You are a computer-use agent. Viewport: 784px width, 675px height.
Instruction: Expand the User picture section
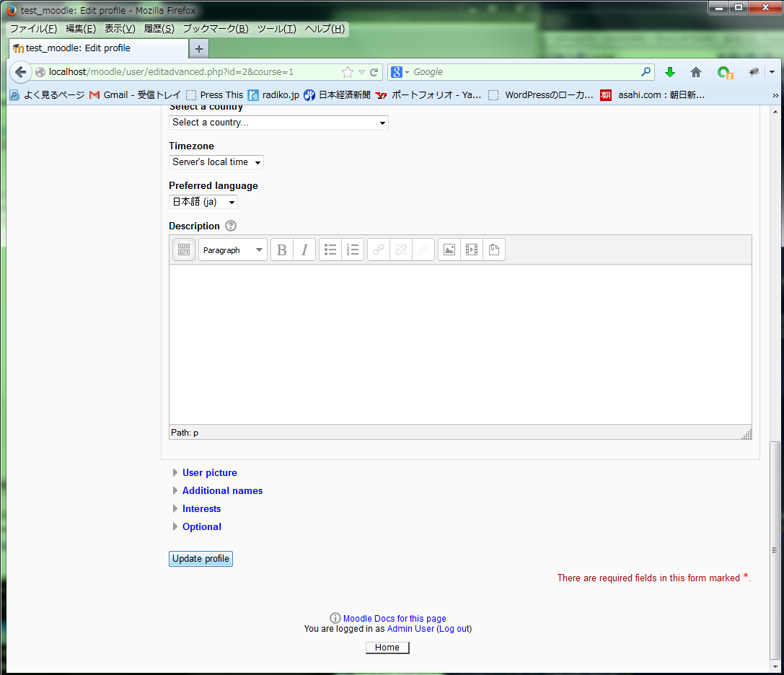pos(209,472)
